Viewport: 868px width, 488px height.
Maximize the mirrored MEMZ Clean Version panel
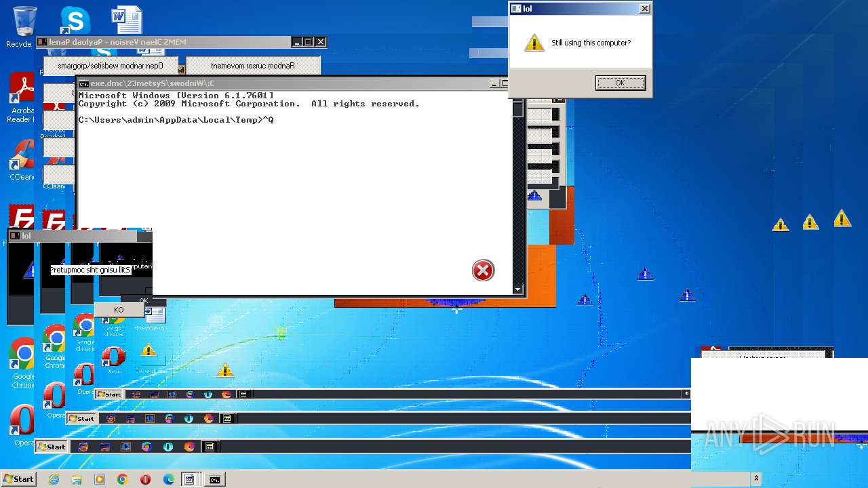click(309, 42)
